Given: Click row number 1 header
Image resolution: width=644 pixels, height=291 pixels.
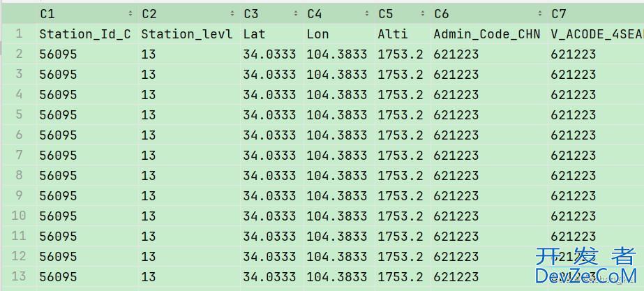Looking at the screenshot, I should pos(19,33).
